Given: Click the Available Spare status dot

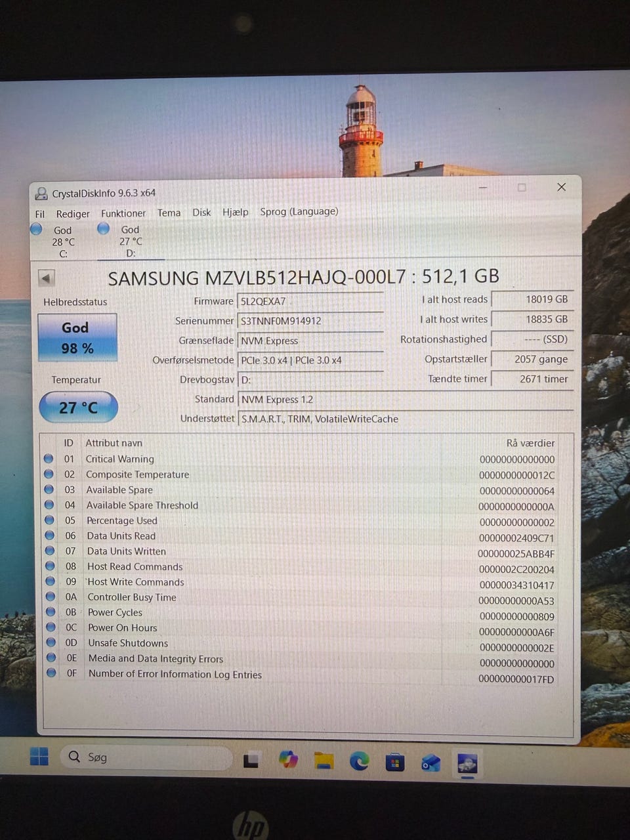Looking at the screenshot, I should 49,489.
